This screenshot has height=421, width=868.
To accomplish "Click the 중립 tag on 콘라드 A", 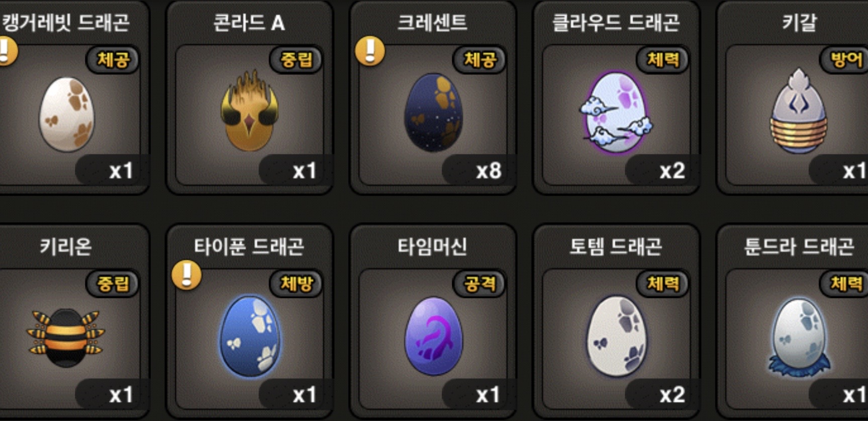I will click(296, 60).
